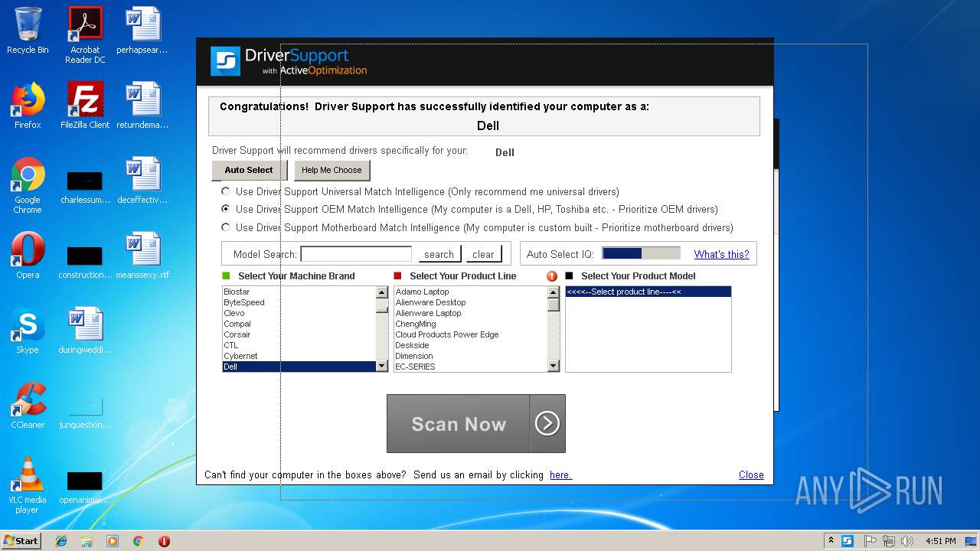Select Dell in Machine Brand list

click(x=299, y=367)
